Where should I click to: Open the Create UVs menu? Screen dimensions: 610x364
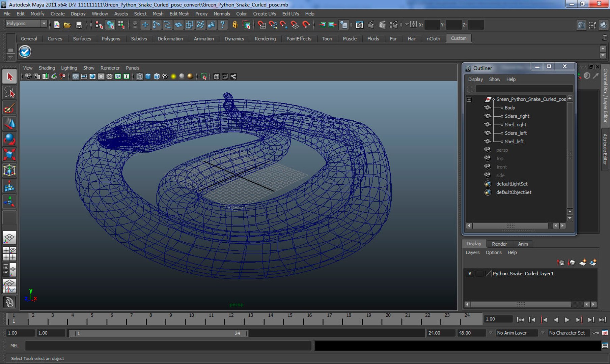tap(265, 14)
